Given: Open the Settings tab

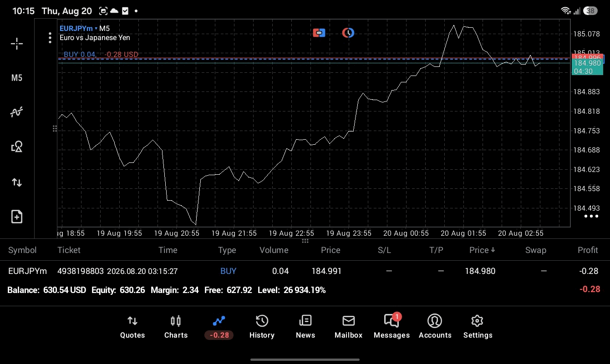Looking at the screenshot, I should 478,327.
